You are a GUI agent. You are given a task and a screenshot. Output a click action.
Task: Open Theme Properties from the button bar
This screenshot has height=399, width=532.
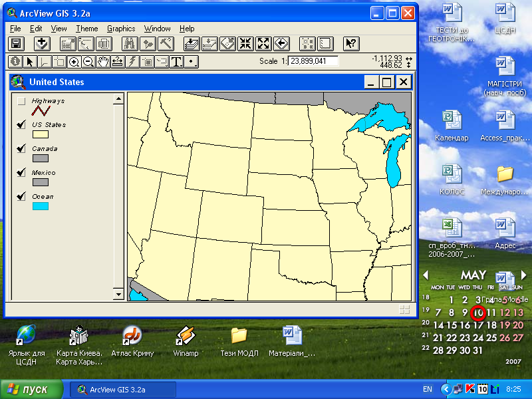(x=68, y=44)
